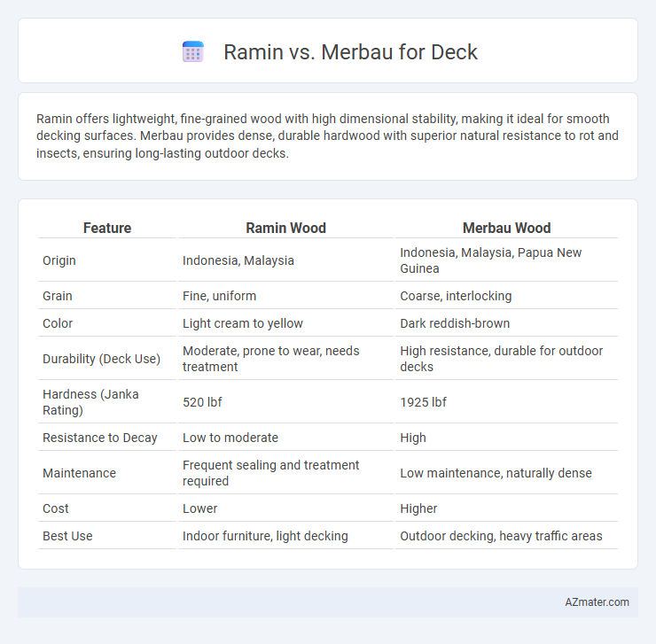Viewport: 656px width, 644px height.
Task: Click the 'Grain' row label
Action: 58,296
